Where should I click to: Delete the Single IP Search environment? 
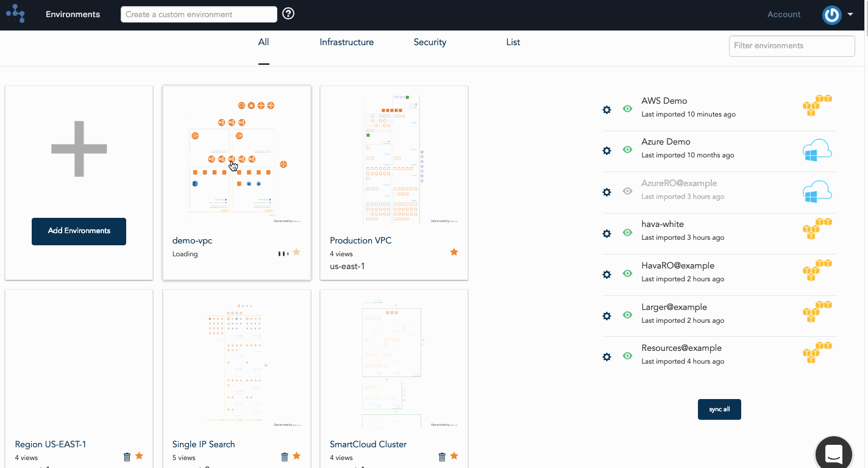(284, 456)
